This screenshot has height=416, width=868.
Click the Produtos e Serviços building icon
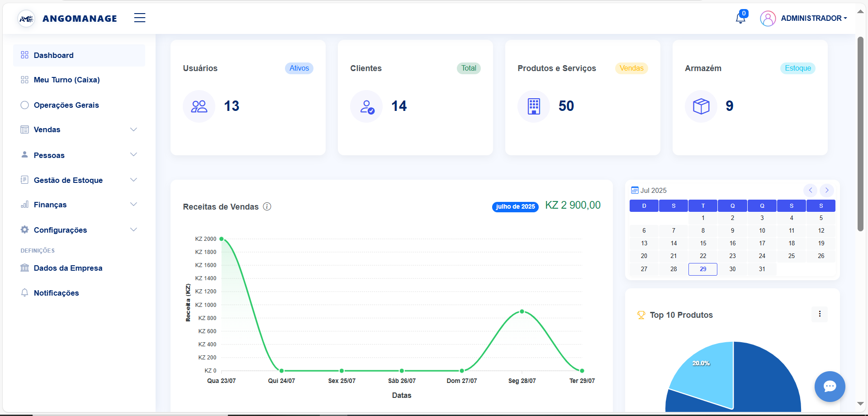tap(534, 106)
